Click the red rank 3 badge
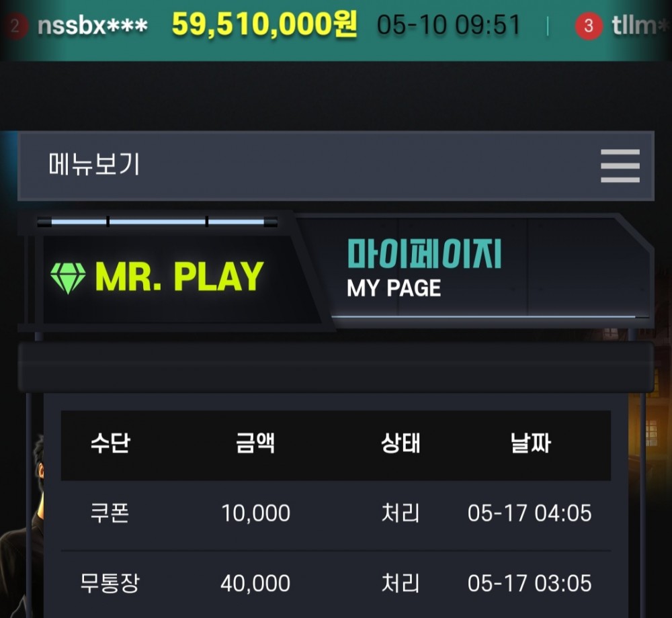The height and width of the screenshot is (618, 672). click(589, 26)
